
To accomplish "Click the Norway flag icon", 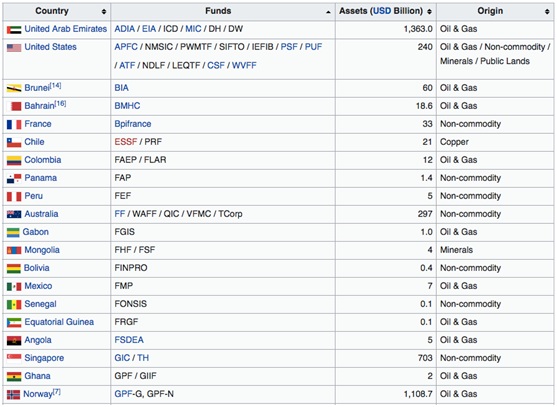I will pos(13,395).
